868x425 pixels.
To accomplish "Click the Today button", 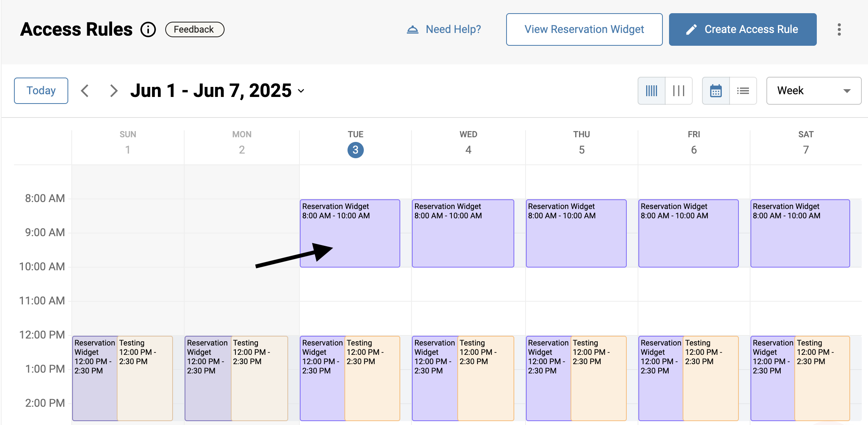I will (x=41, y=90).
